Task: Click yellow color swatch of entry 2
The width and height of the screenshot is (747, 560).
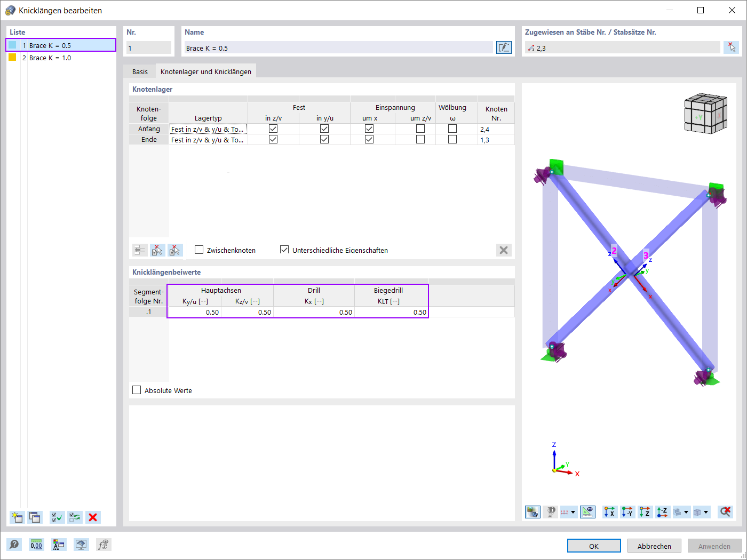Action: tap(12, 57)
